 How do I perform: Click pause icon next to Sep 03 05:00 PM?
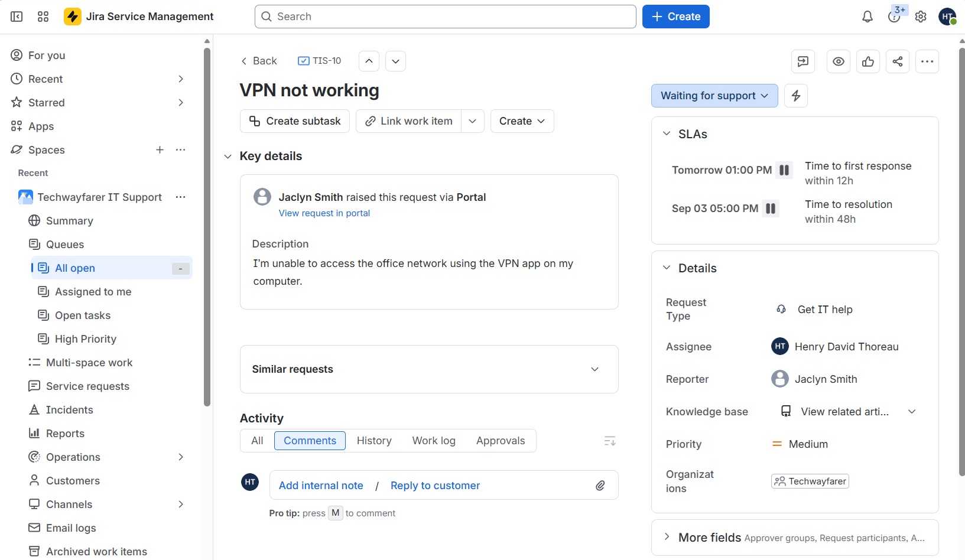771,209
